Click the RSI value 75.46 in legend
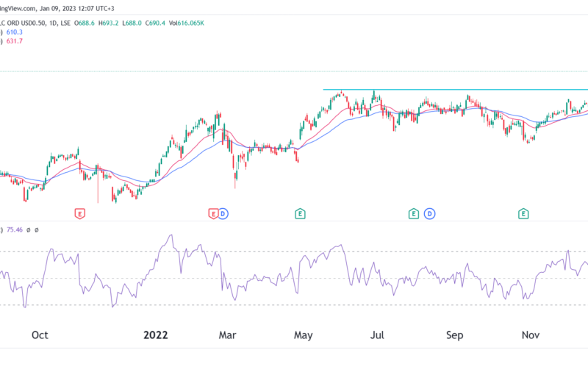 15,229
